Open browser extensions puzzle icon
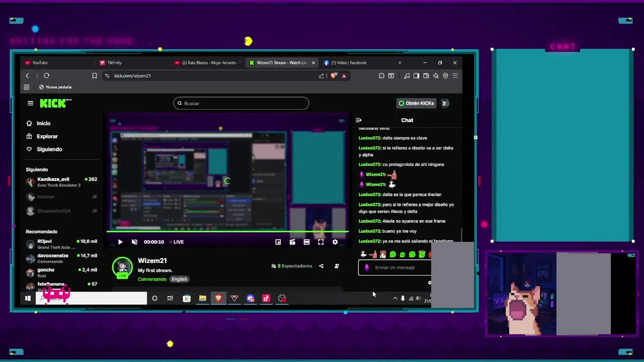This screenshot has height=362, width=644. (x=381, y=75)
